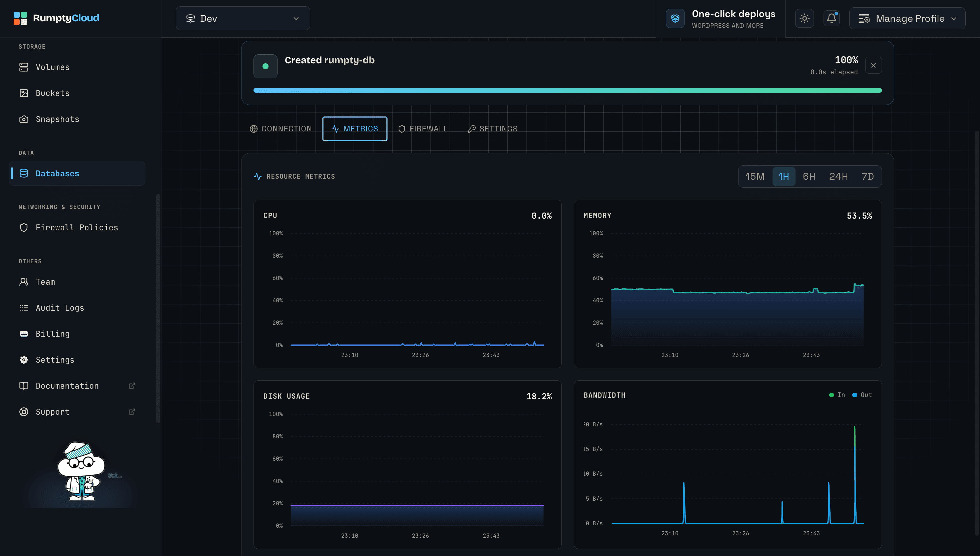Open the Firewall tab

click(x=423, y=129)
